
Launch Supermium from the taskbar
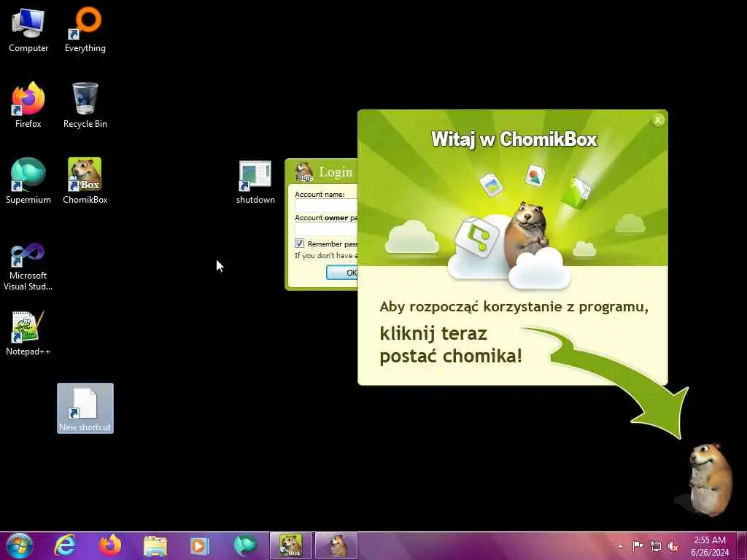pos(245,545)
